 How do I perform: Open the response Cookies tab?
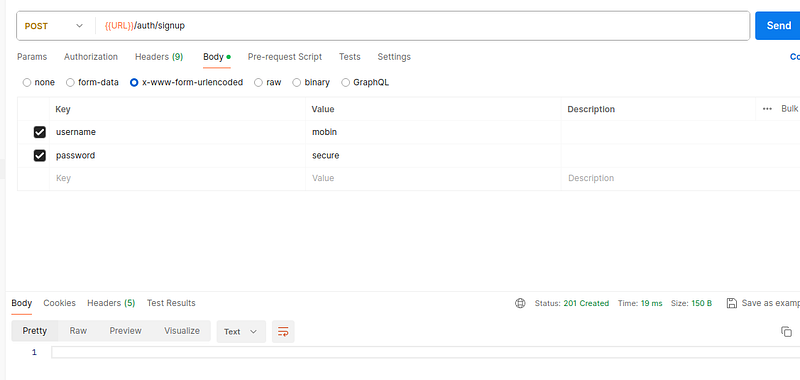59,303
